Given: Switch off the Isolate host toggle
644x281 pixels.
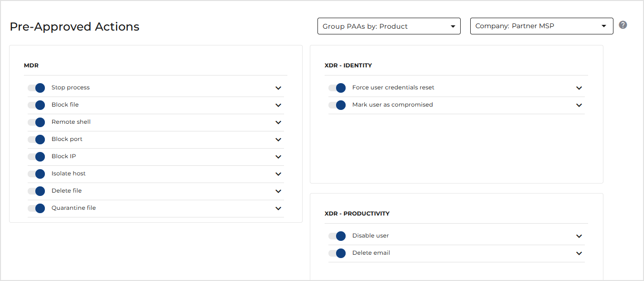Looking at the screenshot, I should (x=36, y=174).
